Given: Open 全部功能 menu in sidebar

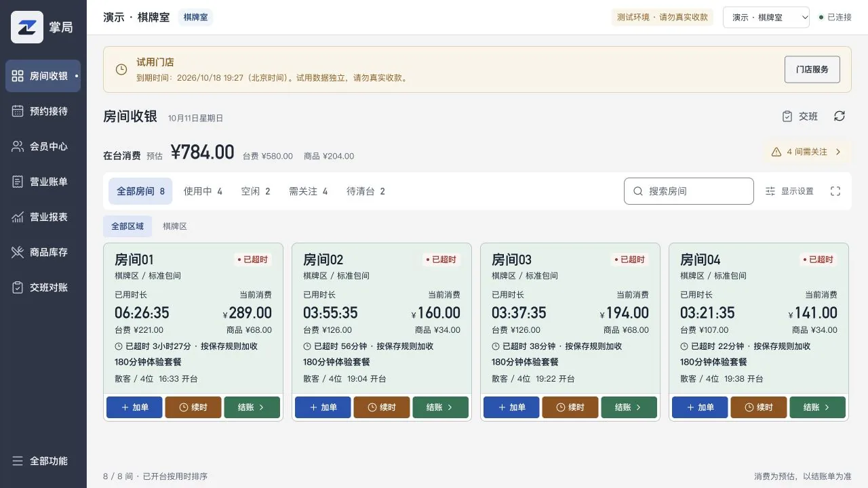Looking at the screenshot, I should 43,461.
